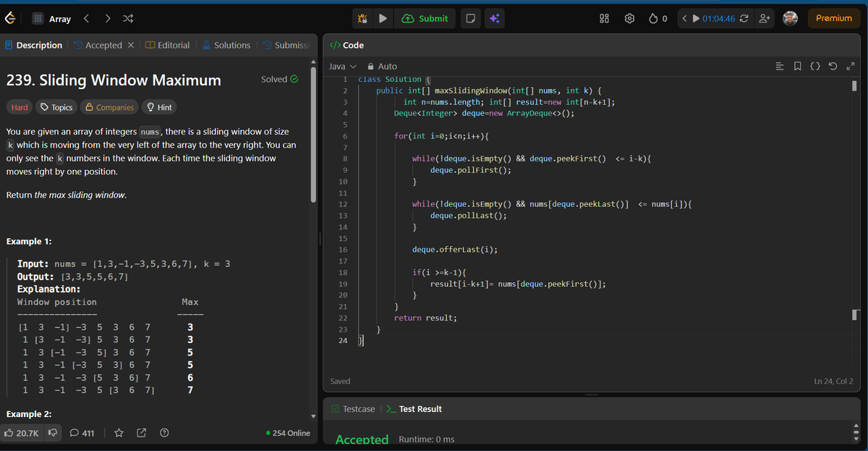The image size is (868, 451).
Task: Open the notes sticky icon
Action: [470, 19]
